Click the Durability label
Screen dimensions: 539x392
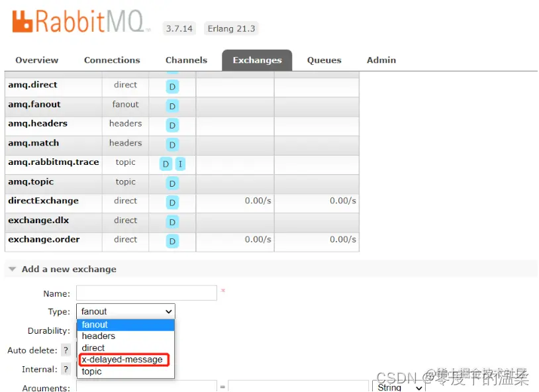click(49, 331)
